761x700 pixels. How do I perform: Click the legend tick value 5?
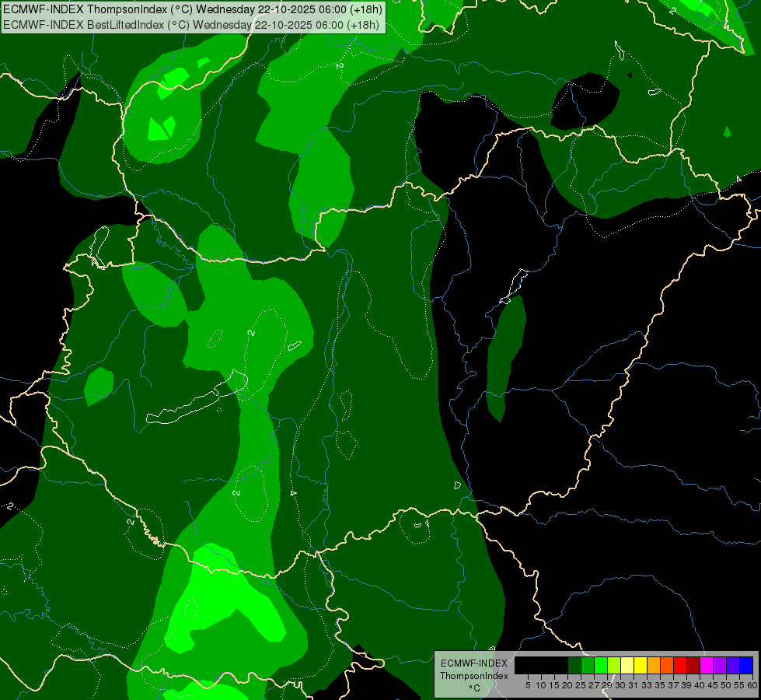(528, 685)
